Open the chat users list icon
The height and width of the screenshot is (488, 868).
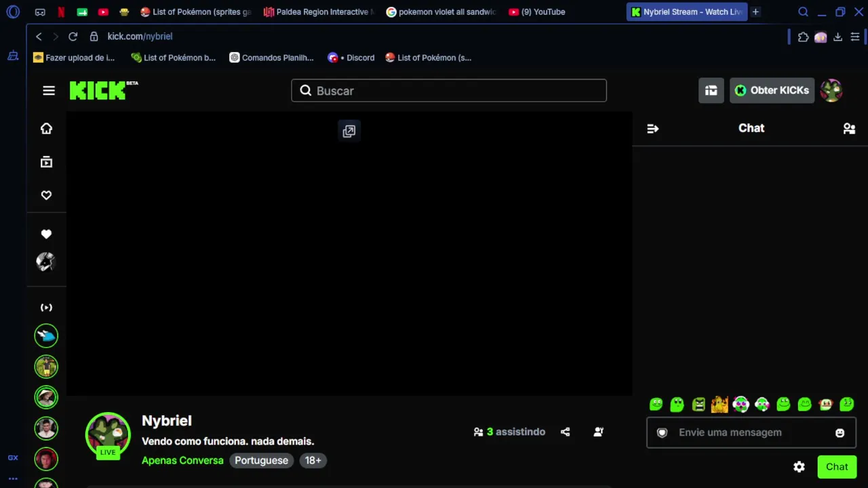pos(849,129)
